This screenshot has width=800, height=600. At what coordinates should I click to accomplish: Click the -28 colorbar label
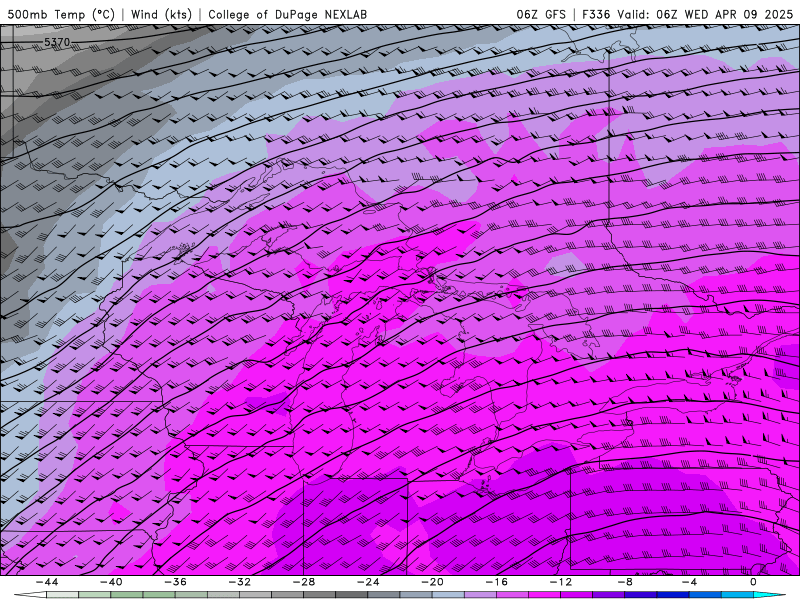click(304, 582)
